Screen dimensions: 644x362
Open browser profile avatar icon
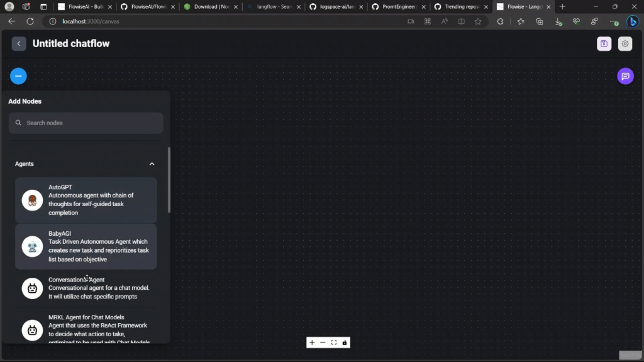9,6
